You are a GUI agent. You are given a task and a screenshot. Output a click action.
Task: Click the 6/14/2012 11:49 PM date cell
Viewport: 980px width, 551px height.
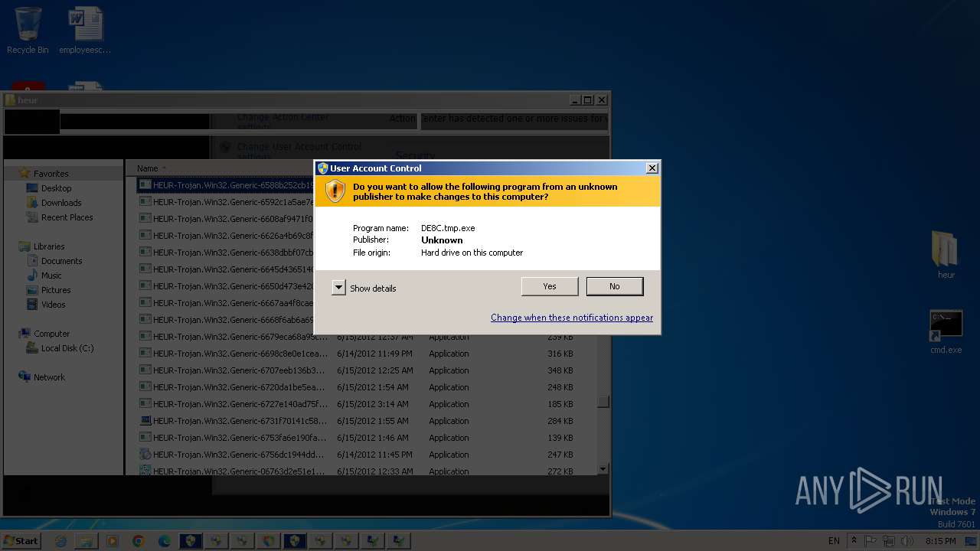(374, 354)
